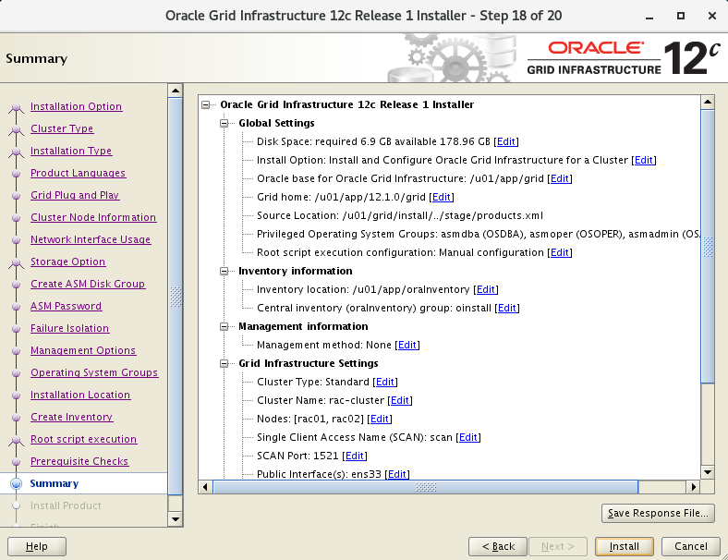
Task: Edit the Cluster Name rac-cluster
Action: coord(399,400)
